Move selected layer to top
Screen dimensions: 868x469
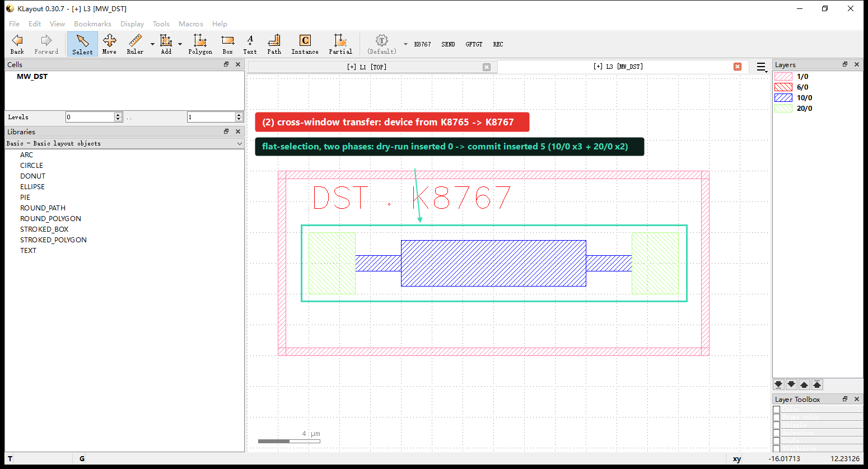(x=817, y=384)
